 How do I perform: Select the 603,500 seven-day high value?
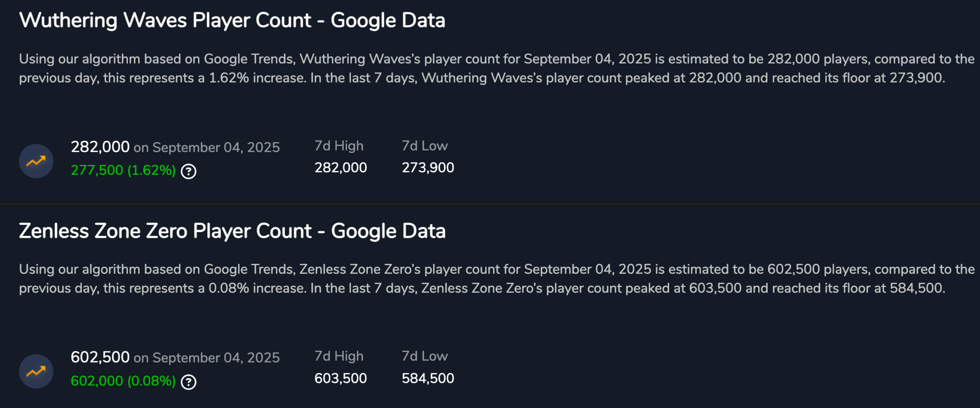[x=341, y=378]
